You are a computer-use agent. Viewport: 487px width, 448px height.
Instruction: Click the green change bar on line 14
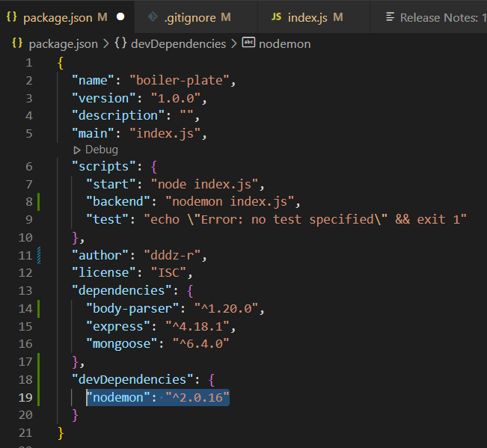pos(38,309)
